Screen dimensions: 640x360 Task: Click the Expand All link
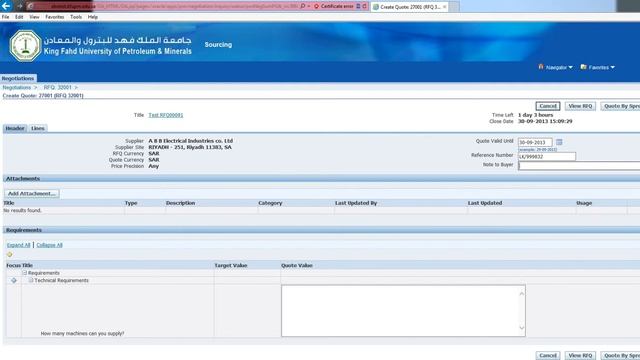click(18, 245)
